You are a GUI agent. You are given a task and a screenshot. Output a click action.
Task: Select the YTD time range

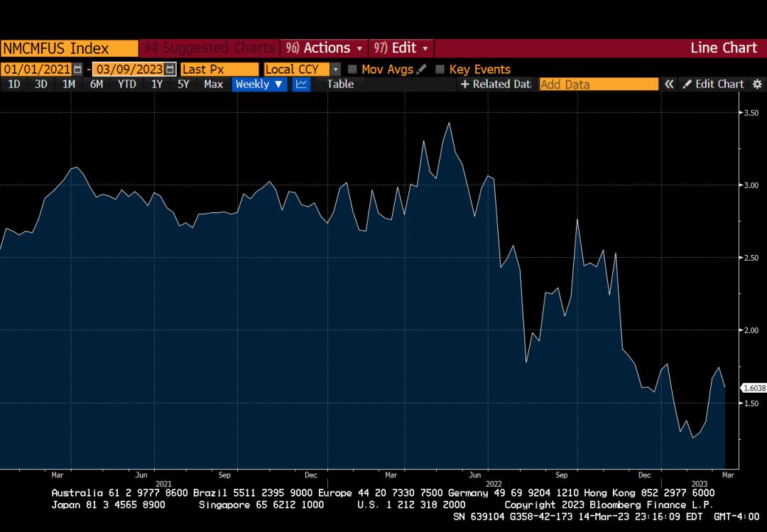(x=127, y=84)
